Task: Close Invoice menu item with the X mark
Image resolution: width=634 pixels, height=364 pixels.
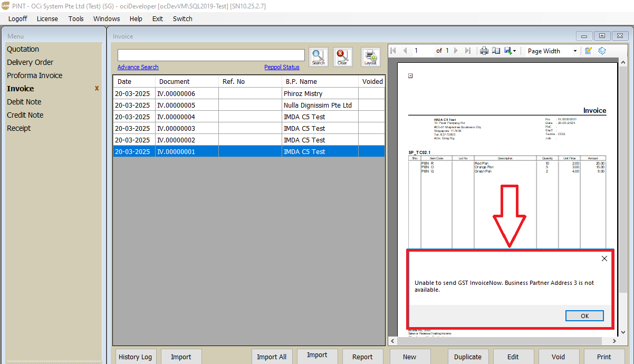Action: pyautogui.click(x=97, y=89)
